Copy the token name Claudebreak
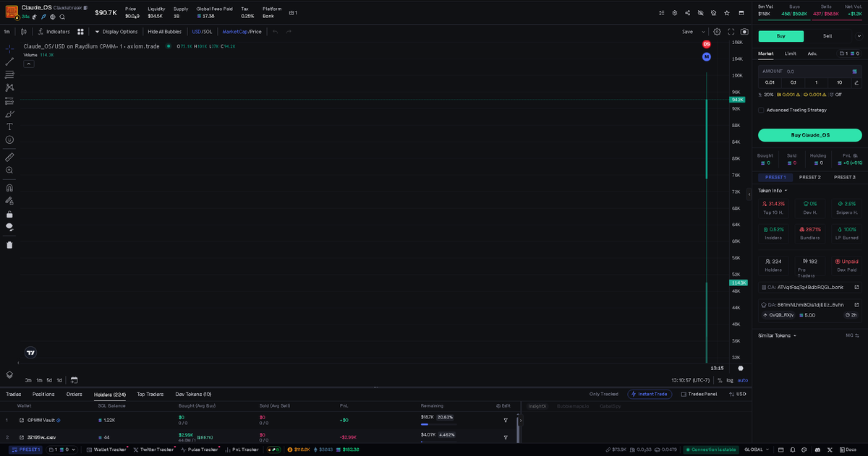The width and height of the screenshot is (868, 456). 70,7
